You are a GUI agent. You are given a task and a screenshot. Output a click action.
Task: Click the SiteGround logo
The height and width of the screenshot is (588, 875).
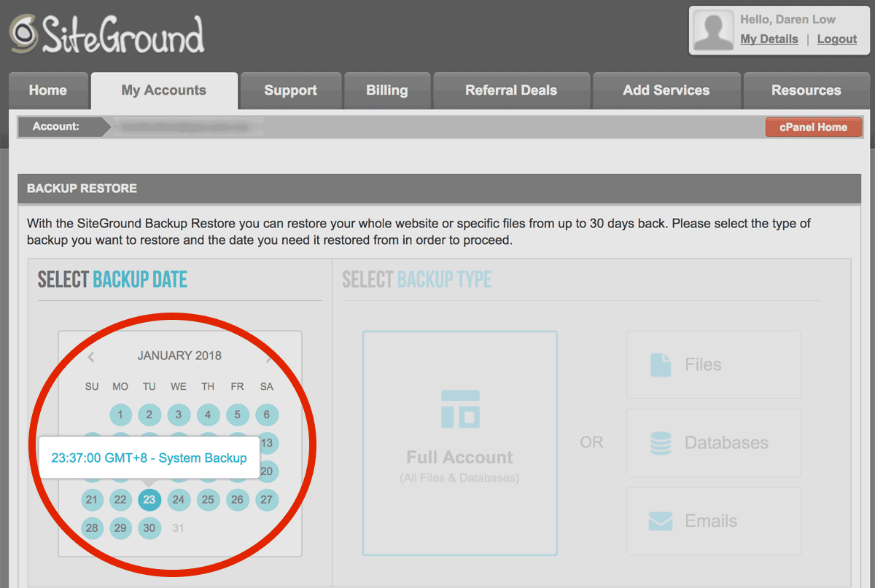(106, 34)
